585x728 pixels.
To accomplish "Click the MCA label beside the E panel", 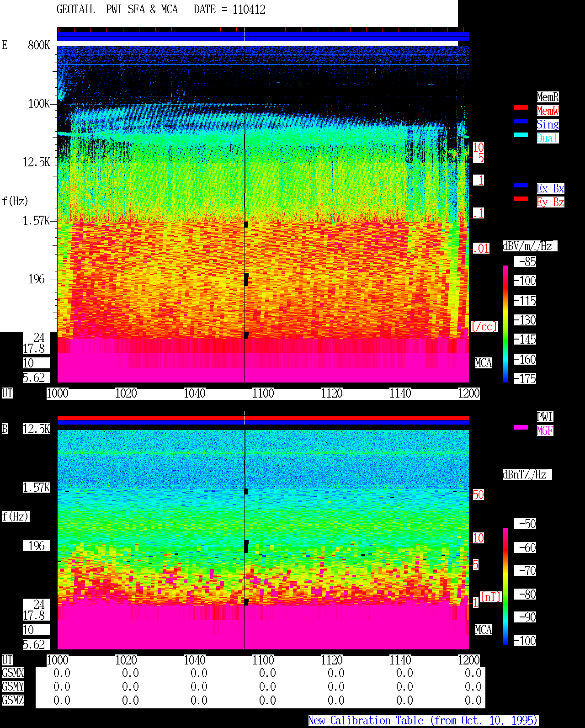I will [484, 363].
